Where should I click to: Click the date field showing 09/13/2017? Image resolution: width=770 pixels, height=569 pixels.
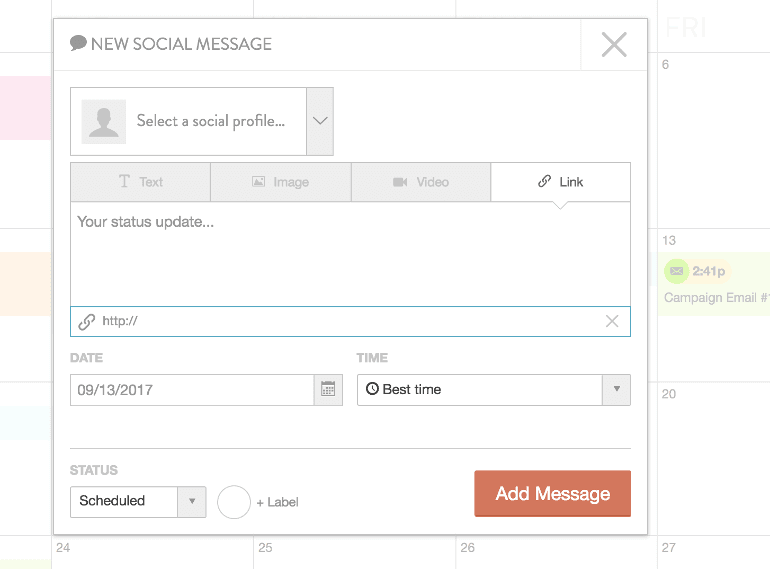tap(192, 390)
